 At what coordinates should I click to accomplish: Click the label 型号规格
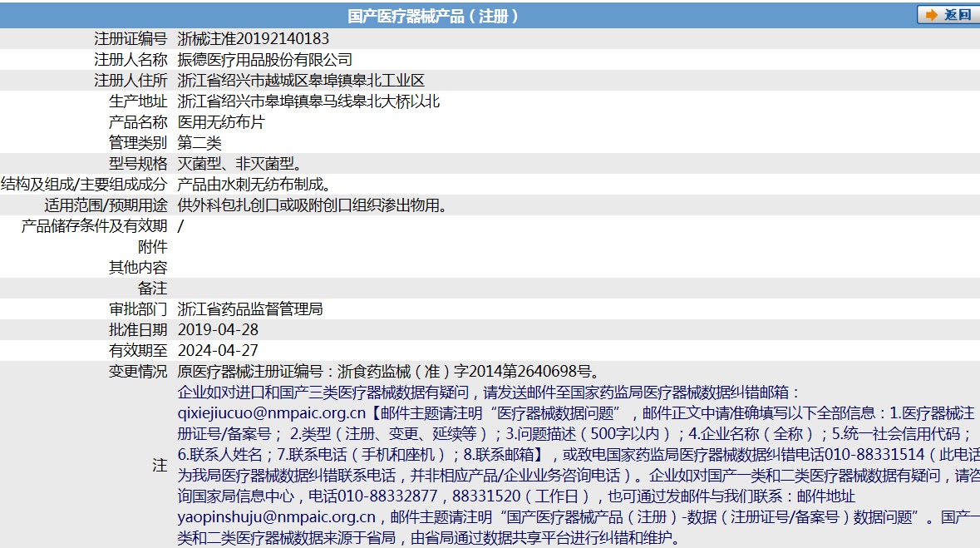tap(138, 163)
